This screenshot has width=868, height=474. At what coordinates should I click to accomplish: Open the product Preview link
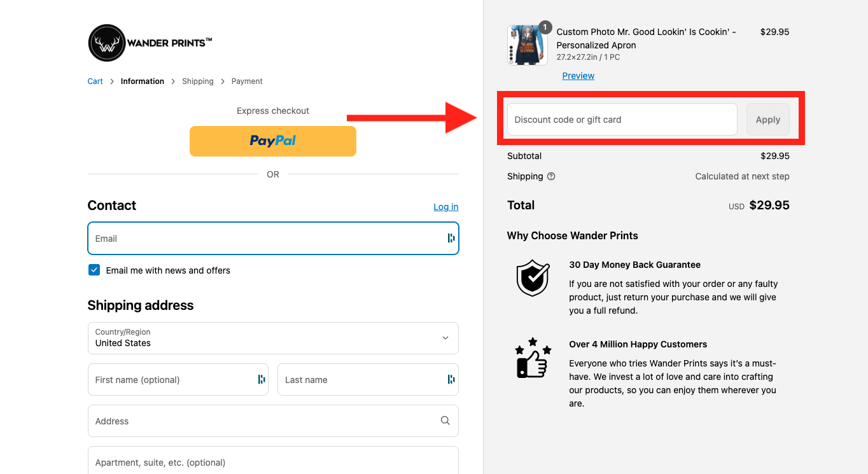point(578,76)
